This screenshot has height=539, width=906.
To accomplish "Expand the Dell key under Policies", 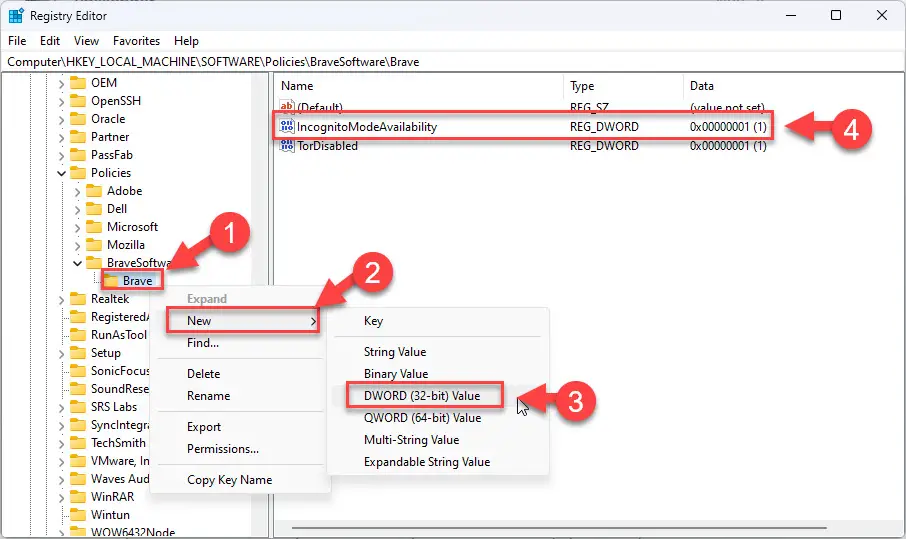I will point(77,210).
